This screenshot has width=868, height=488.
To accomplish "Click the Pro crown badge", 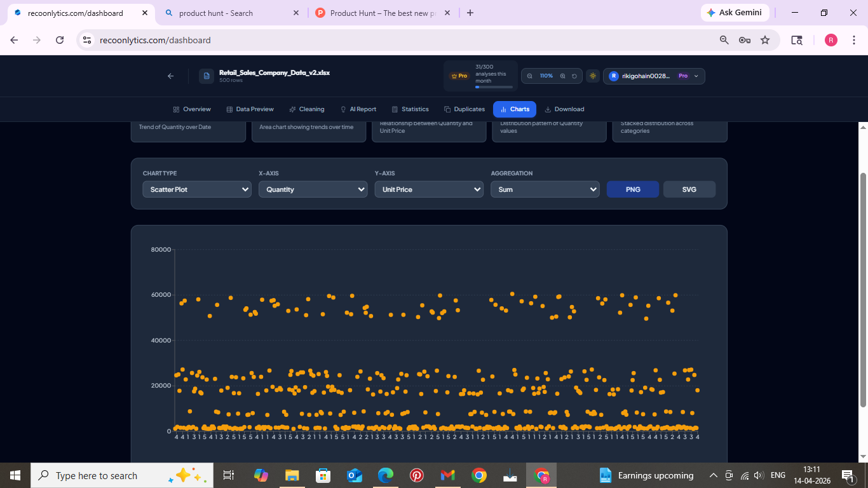I will tap(459, 76).
